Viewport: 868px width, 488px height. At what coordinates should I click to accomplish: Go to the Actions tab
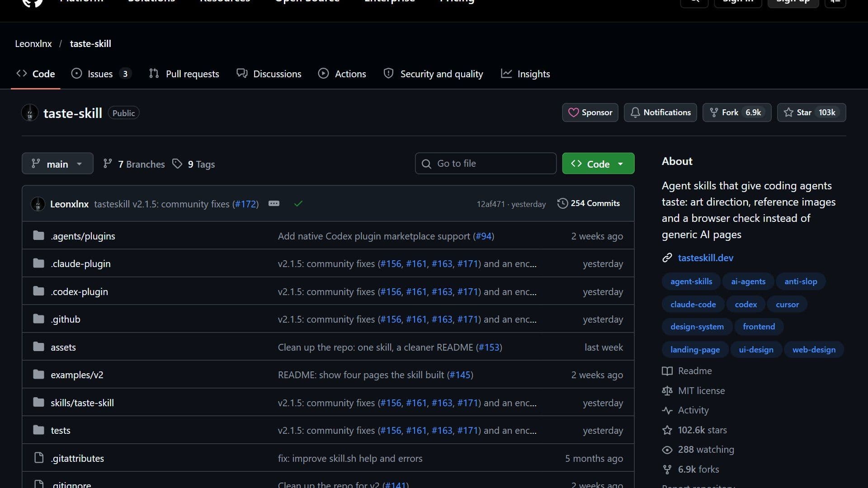tap(342, 74)
